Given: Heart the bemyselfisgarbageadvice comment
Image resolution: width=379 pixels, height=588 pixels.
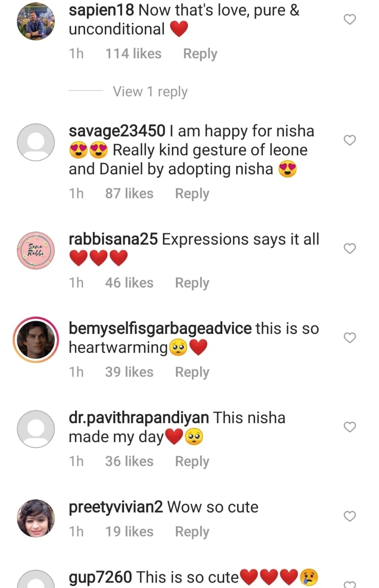Looking at the screenshot, I should tap(350, 338).
